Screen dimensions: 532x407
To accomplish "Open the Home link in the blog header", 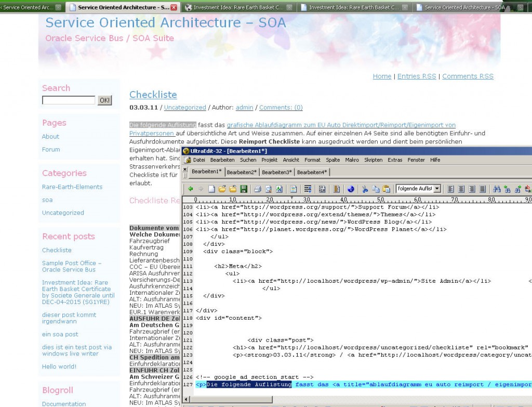I will point(382,76).
